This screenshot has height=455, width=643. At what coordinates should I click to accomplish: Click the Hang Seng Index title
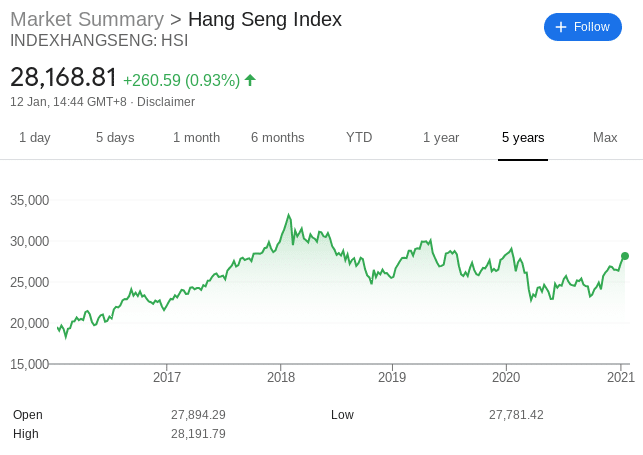click(x=265, y=19)
